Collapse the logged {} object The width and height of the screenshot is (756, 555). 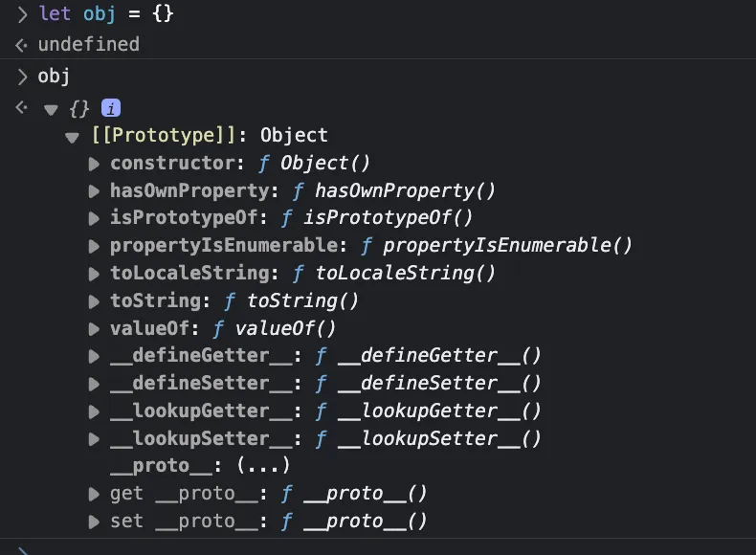51,110
